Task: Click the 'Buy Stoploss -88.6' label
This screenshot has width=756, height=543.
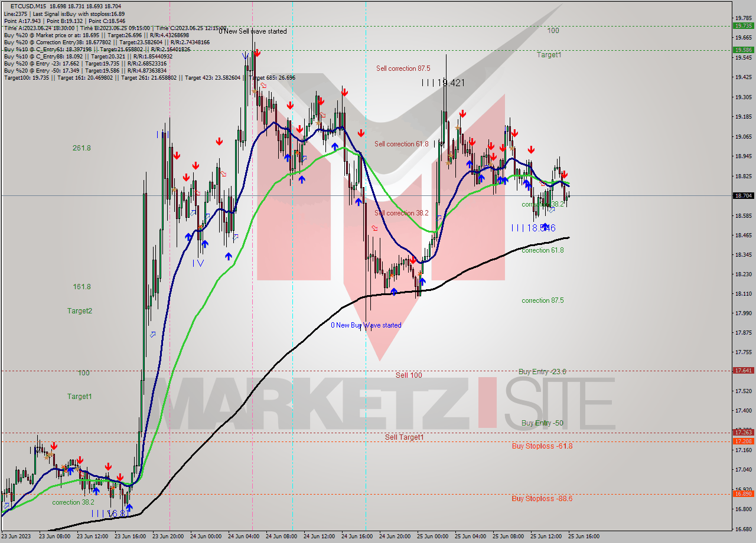Action: click(x=542, y=499)
